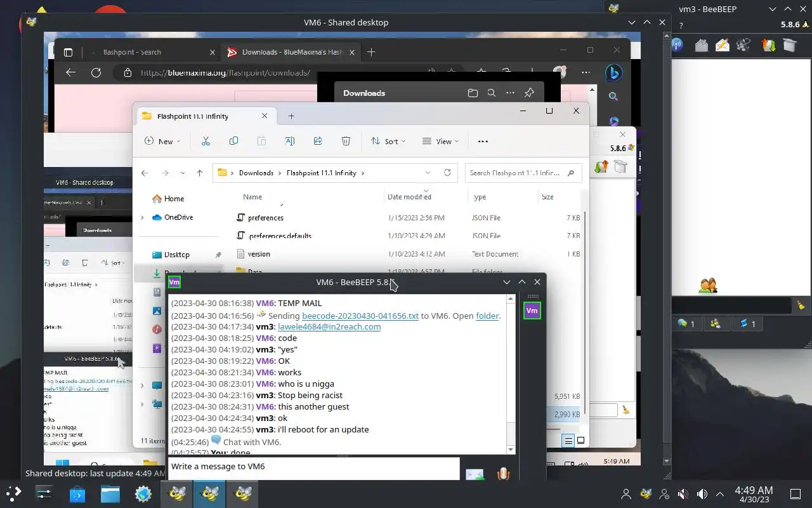Open the ? help menu in vm3 BeeBEEP
The width and height of the screenshot is (812, 508).
pos(681,26)
